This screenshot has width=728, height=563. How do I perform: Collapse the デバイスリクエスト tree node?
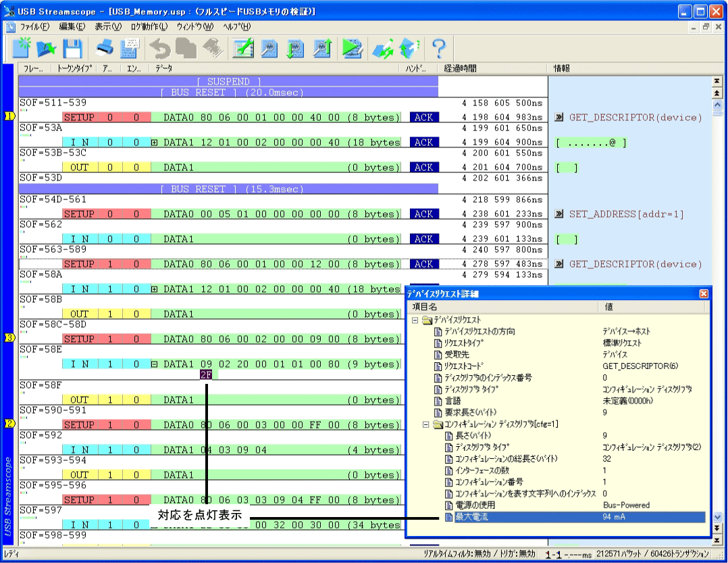click(x=415, y=320)
